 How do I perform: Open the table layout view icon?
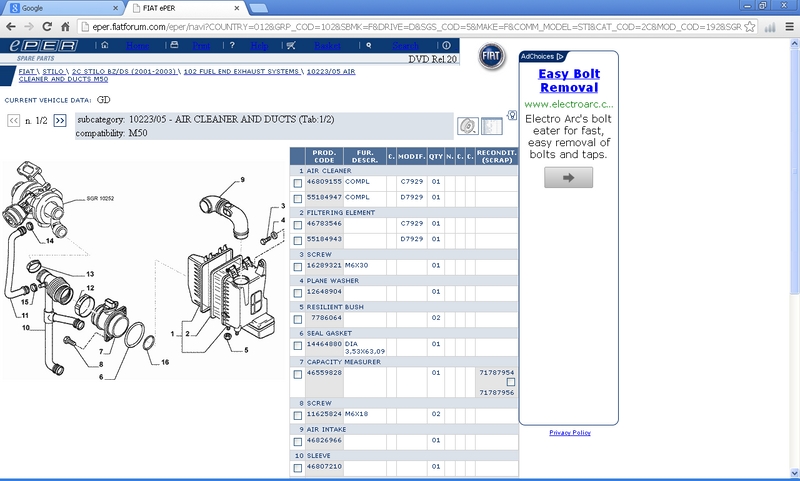(x=491, y=126)
